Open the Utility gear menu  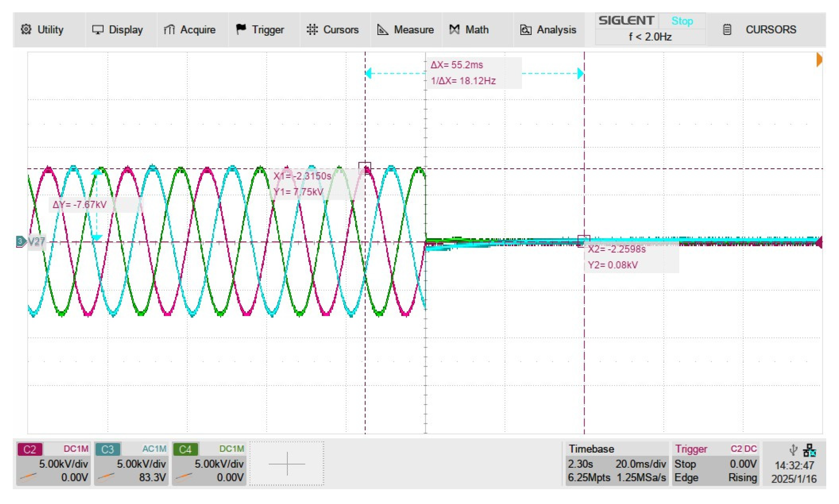click(26, 30)
